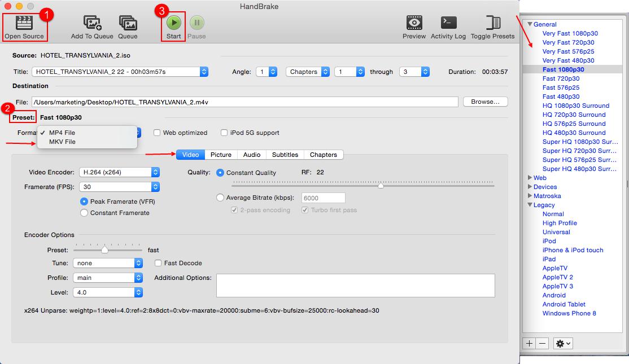Viewport: 629px width, 364px height.
Task: Expand the Matroska presets group
Action: (x=530, y=196)
